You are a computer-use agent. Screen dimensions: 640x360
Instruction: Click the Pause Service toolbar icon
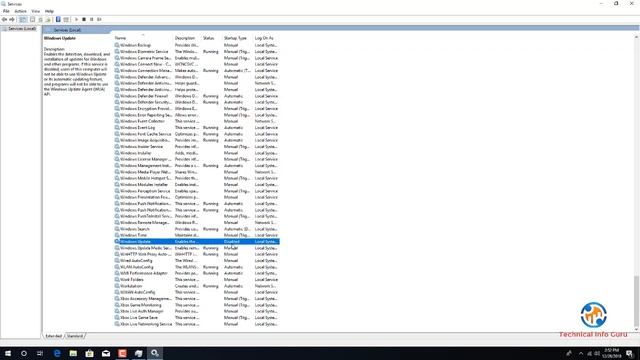[x=91, y=20]
